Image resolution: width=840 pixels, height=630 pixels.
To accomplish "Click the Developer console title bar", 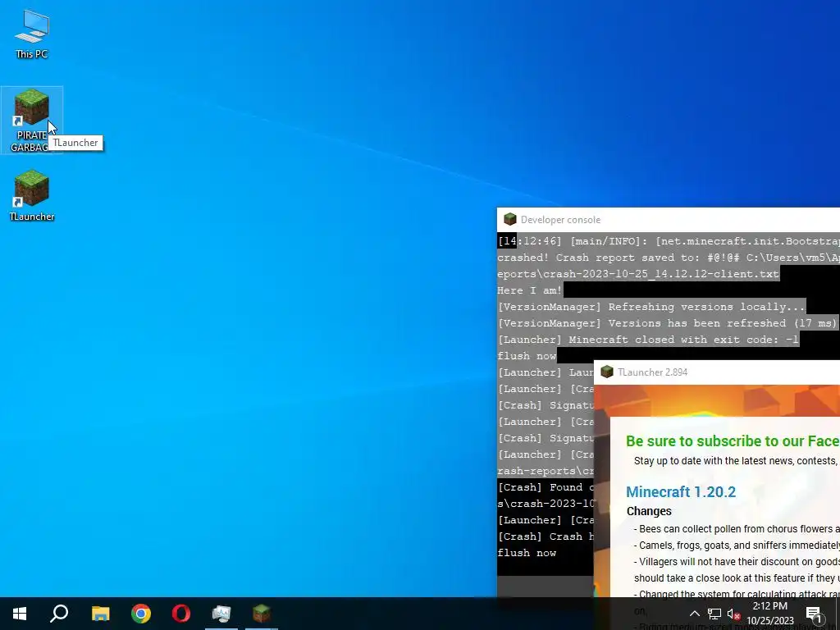I will pyautogui.click(x=668, y=220).
